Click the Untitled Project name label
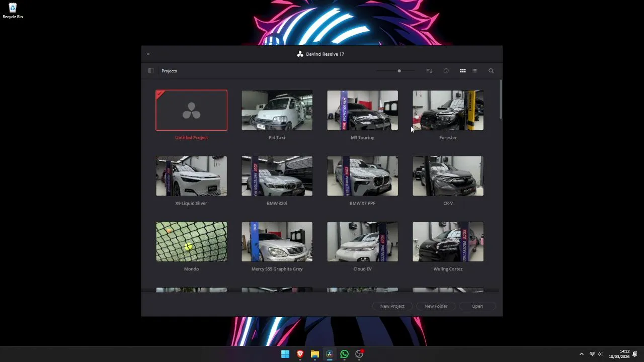 pyautogui.click(x=191, y=138)
